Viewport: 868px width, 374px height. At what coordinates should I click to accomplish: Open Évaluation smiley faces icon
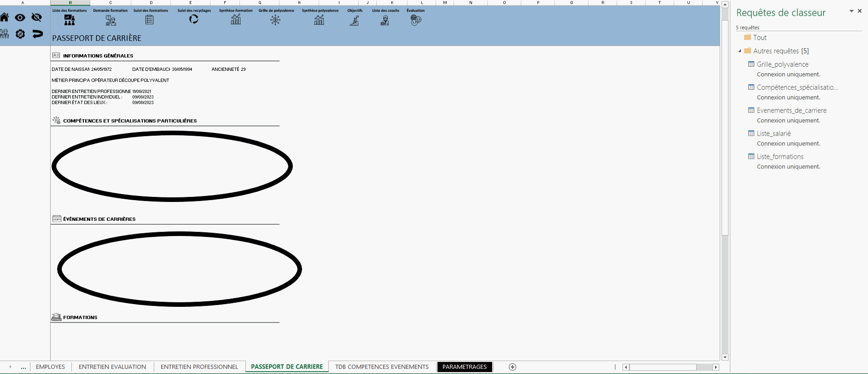coord(416,20)
